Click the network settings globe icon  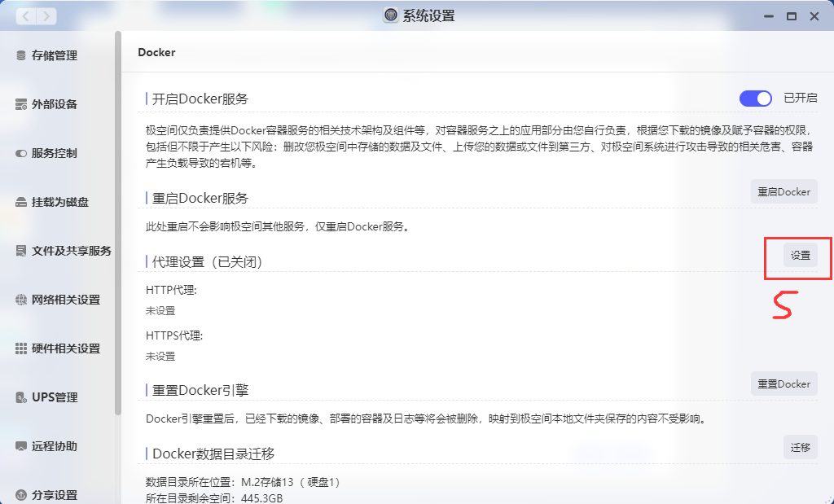click(x=21, y=300)
